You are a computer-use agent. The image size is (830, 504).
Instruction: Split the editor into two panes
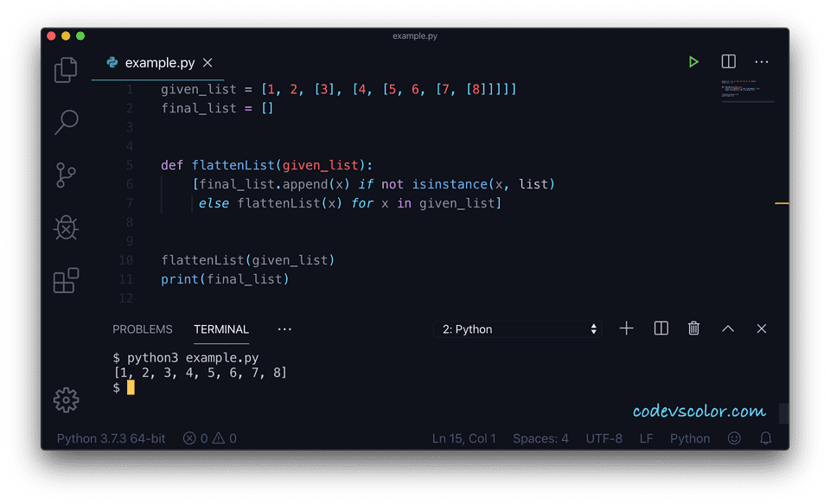click(728, 61)
